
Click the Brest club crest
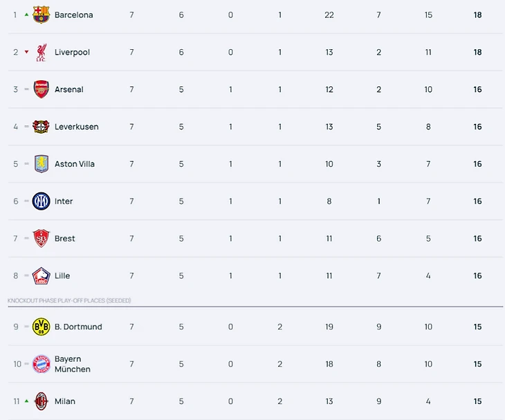pyautogui.click(x=42, y=239)
